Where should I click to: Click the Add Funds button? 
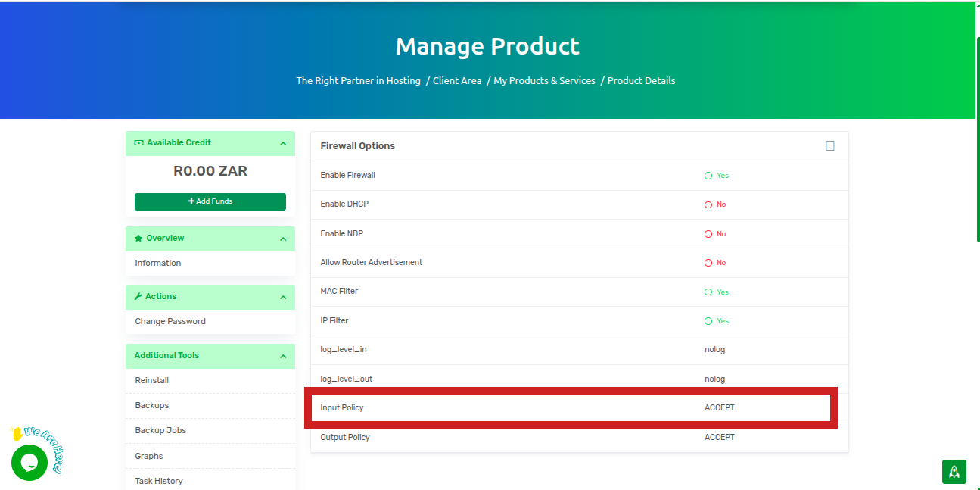pos(210,201)
